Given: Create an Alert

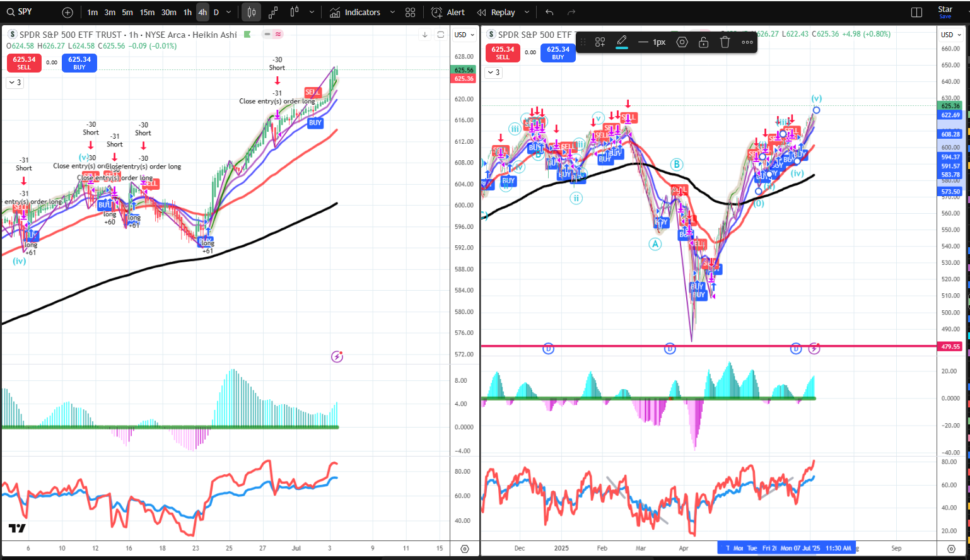Looking at the screenshot, I should click(x=448, y=13).
